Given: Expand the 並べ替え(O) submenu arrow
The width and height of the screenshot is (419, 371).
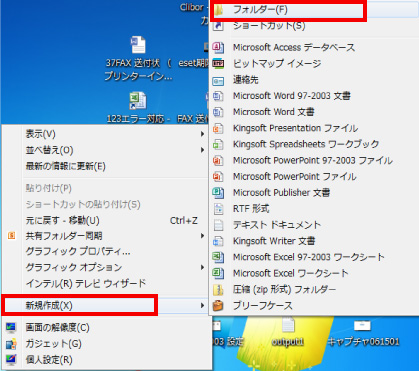Looking at the screenshot, I should (x=202, y=150).
